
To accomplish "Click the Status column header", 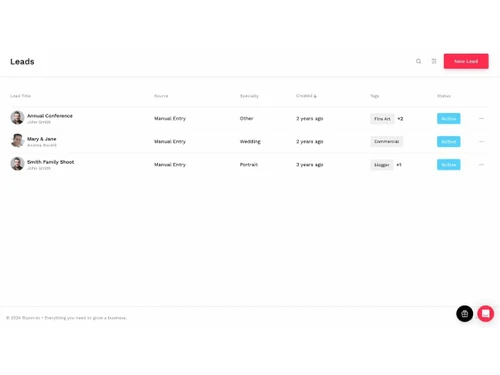I will (444, 96).
